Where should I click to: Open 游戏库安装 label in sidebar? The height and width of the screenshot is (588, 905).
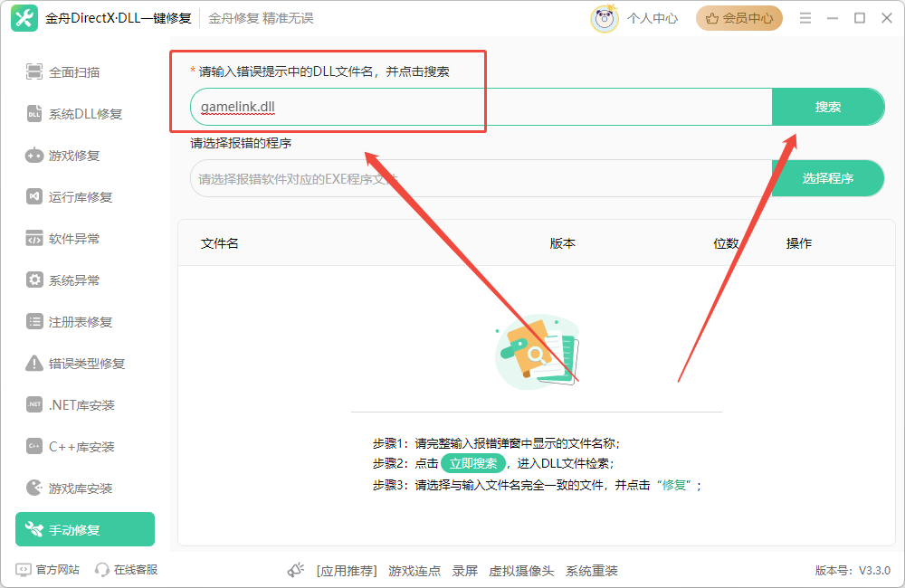pyautogui.click(x=81, y=488)
